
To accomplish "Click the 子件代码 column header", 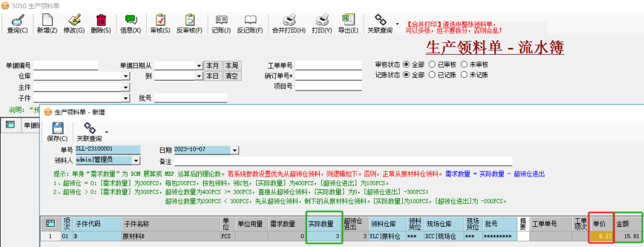I will pos(97,224).
